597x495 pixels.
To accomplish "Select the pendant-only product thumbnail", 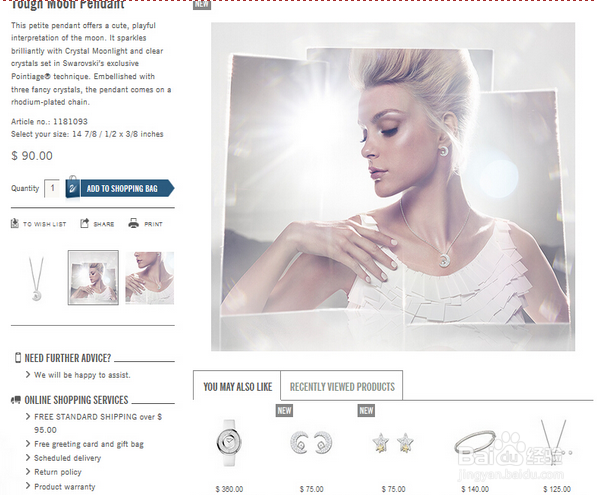I will 37,279.
